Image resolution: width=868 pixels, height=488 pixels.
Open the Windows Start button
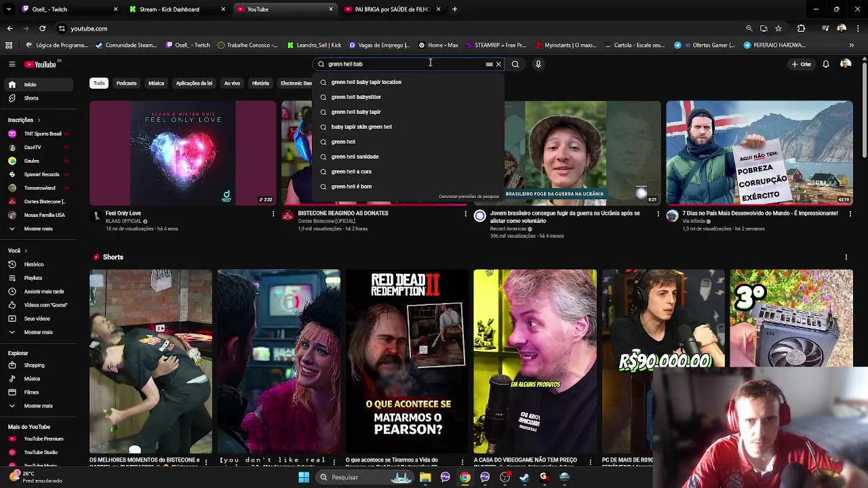click(304, 477)
